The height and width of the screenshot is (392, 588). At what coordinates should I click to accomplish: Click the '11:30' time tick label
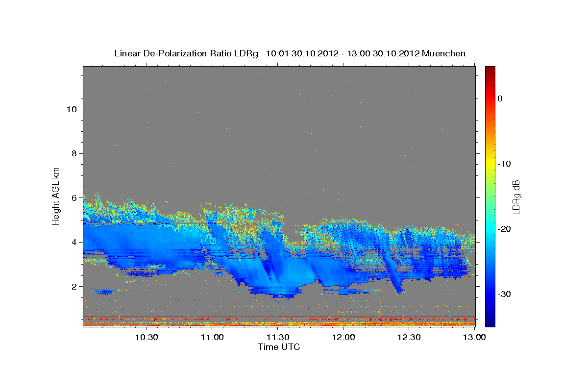[278, 337]
